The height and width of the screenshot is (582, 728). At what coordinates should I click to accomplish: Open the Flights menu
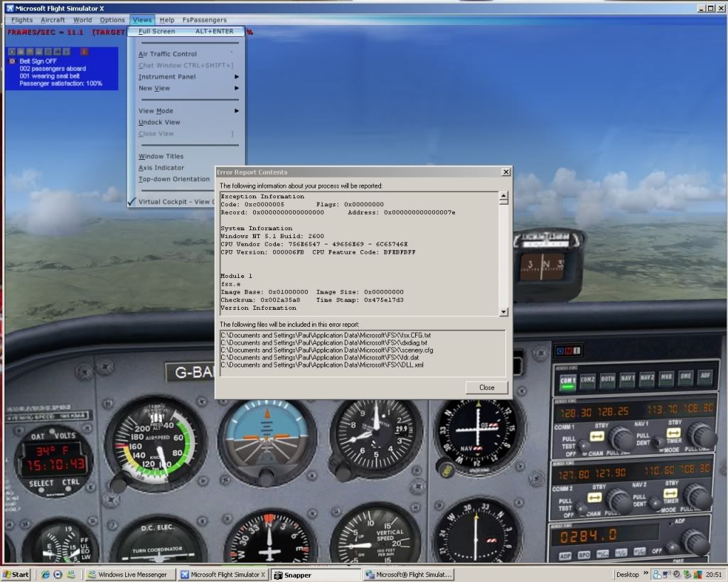tap(22, 20)
